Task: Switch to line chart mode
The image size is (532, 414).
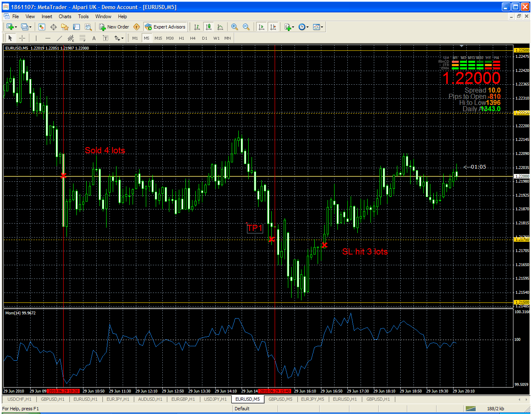Action: [x=220, y=27]
